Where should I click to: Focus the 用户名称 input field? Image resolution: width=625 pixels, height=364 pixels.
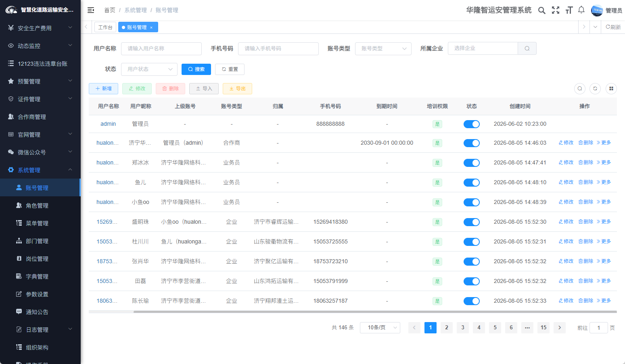tap(161, 48)
